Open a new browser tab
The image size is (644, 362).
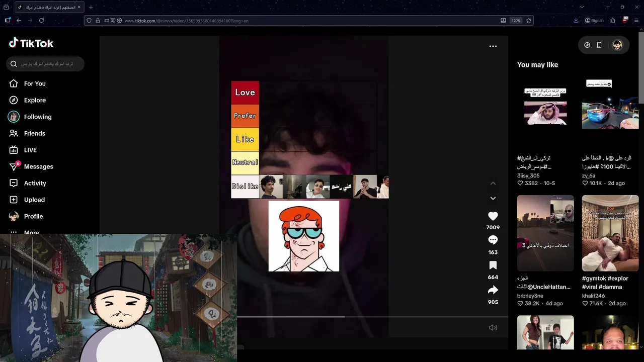point(91,7)
